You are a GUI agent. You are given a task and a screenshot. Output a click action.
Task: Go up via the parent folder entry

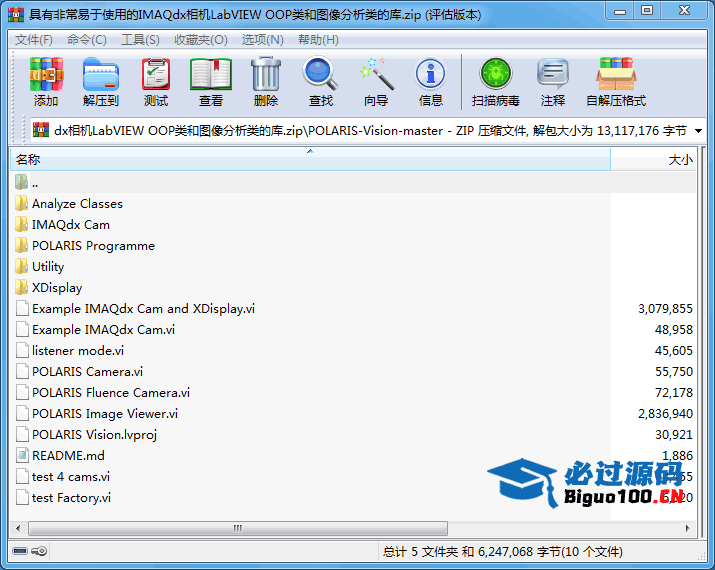tap(35, 183)
